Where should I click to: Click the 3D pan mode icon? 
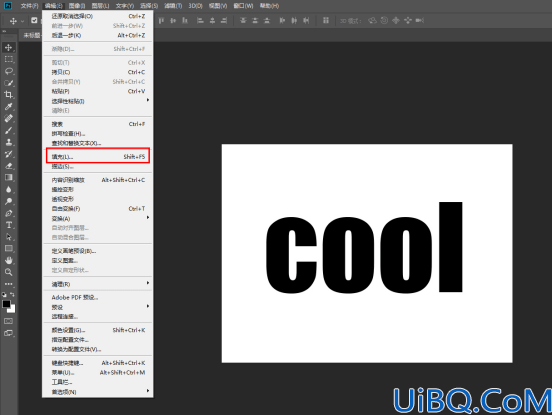[396, 21]
